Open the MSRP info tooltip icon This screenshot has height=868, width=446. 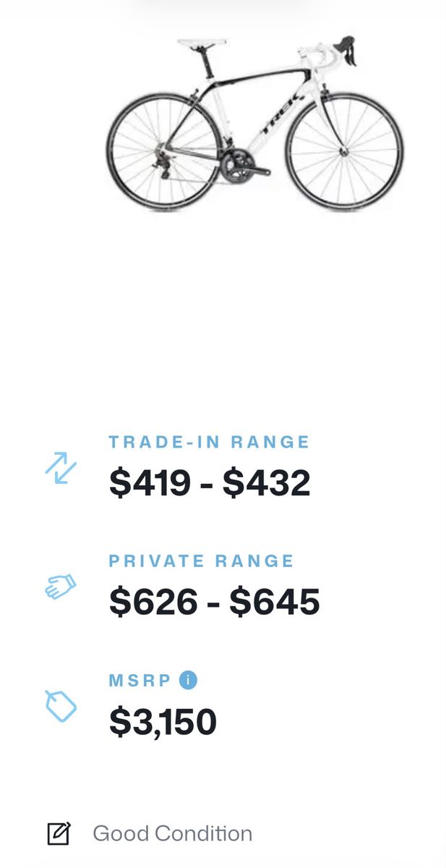(188, 680)
